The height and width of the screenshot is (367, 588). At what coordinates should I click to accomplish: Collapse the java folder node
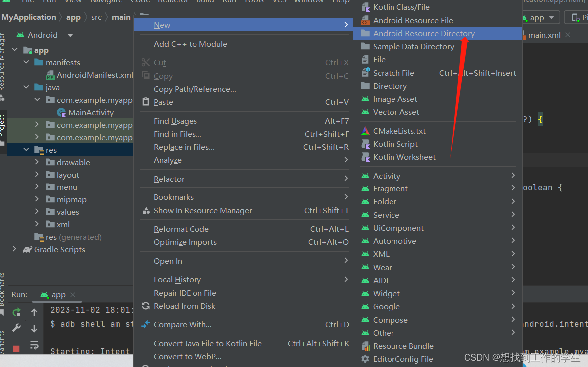point(26,87)
